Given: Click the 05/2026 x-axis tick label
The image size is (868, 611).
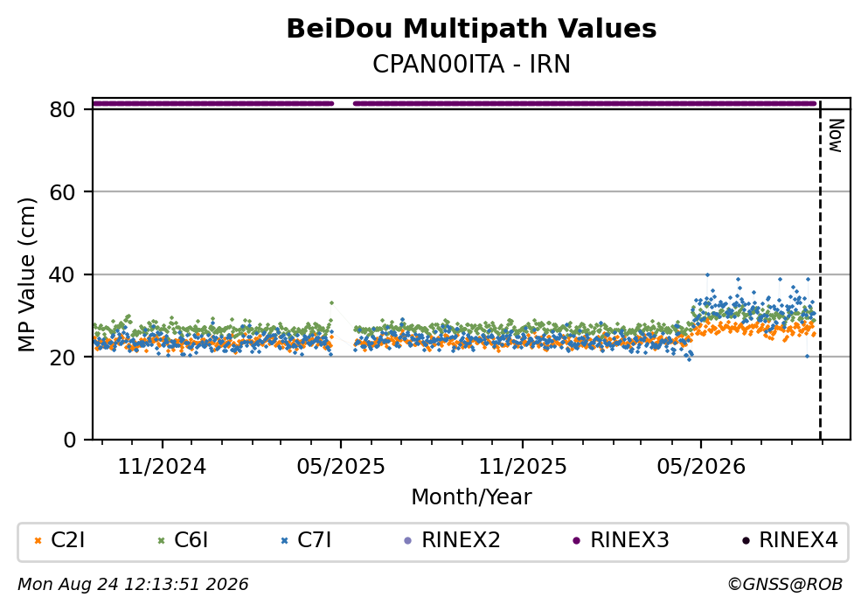Looking at the screenshot, I should [x=701, y=467].
